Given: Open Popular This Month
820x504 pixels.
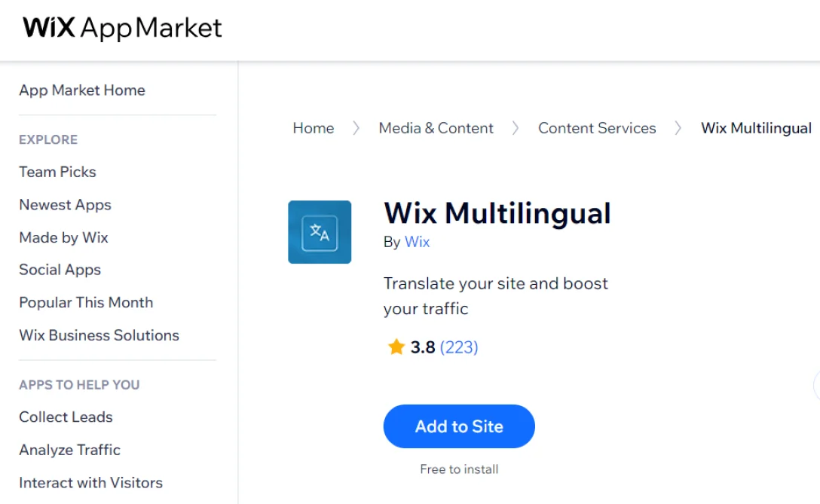Looking at the screenshot, I should click(86, 302).
